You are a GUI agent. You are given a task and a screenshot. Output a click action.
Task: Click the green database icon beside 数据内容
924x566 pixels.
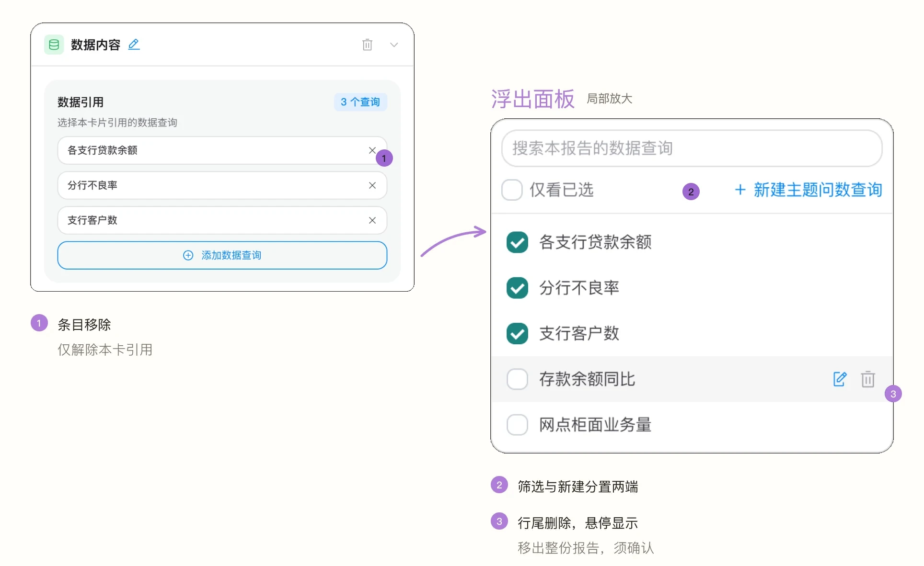pos(54,45)
